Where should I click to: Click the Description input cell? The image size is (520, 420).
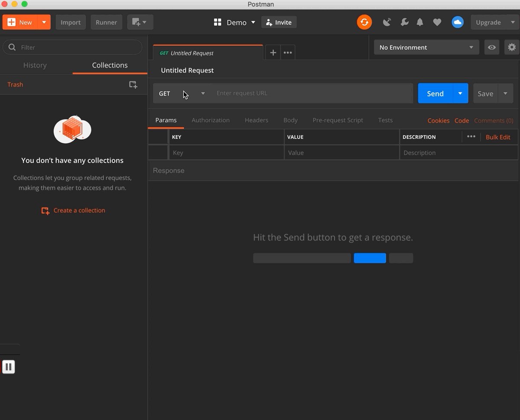[x=459, y=153]
